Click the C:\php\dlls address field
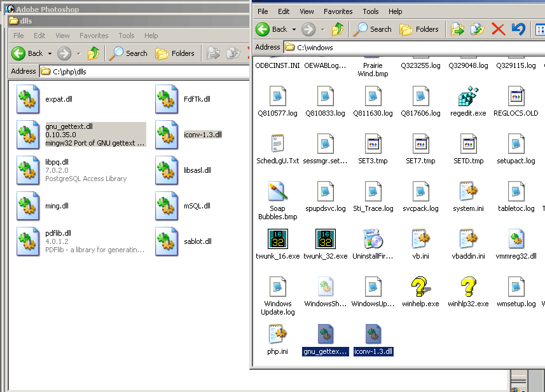The image size is (545, 392). point(144,72)
